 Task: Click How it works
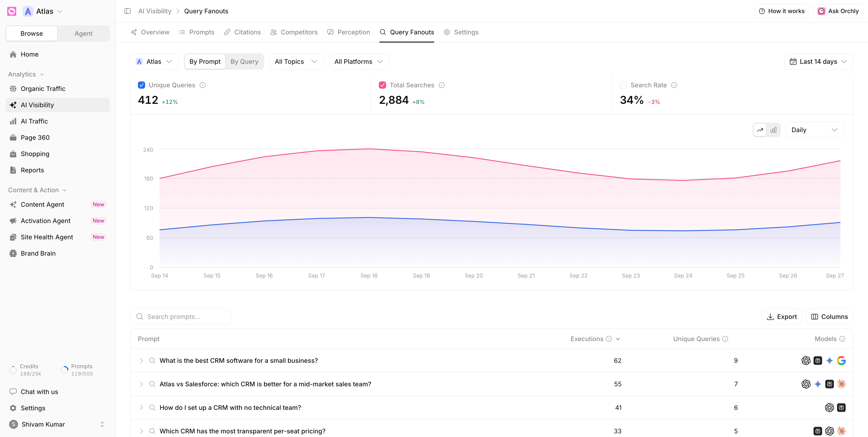pyautogui.click(x=782, y=11)
